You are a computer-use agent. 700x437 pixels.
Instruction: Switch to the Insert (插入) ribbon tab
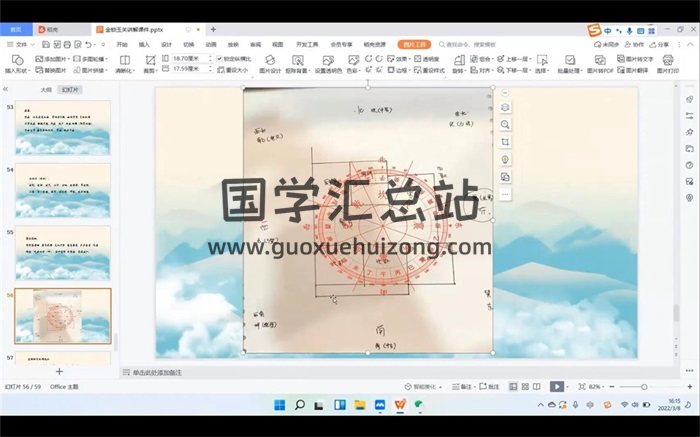144,44
